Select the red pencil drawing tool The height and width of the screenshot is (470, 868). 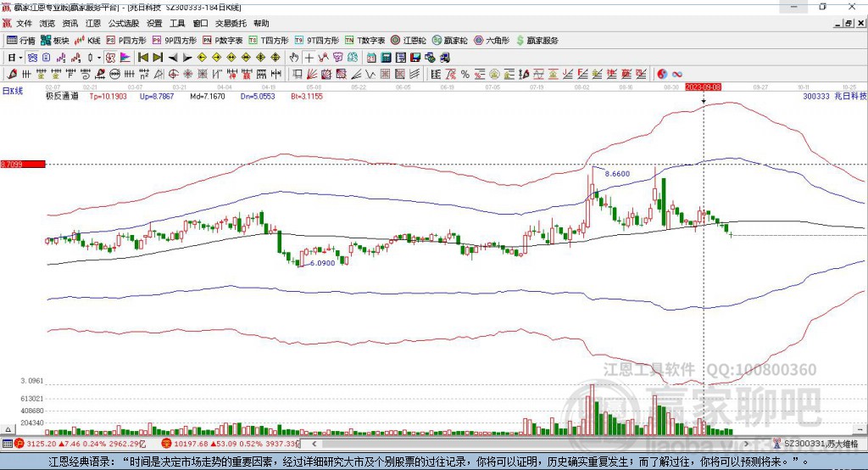(x=12, y=75)
